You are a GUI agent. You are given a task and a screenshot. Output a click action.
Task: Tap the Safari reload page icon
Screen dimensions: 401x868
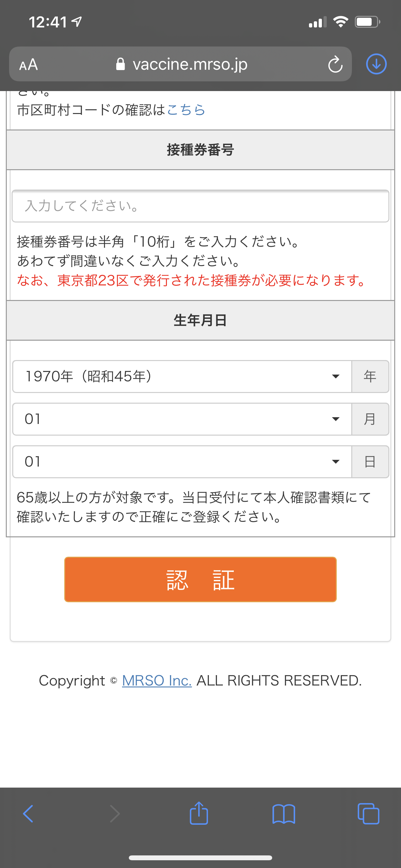[335, 64]
